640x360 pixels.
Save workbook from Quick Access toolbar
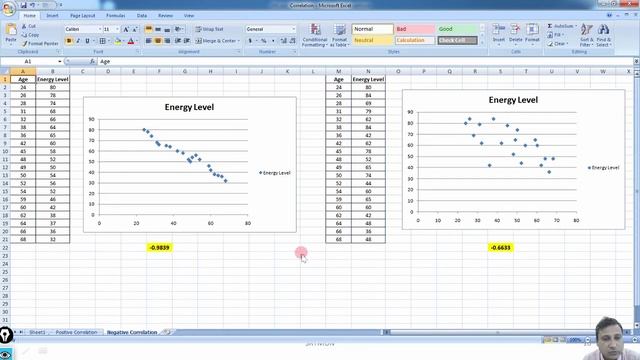point(23,5)
